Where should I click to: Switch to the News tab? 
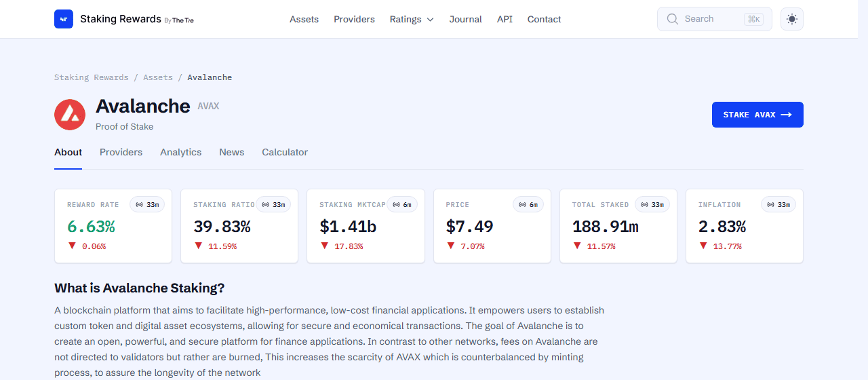[x=231, y=152]
